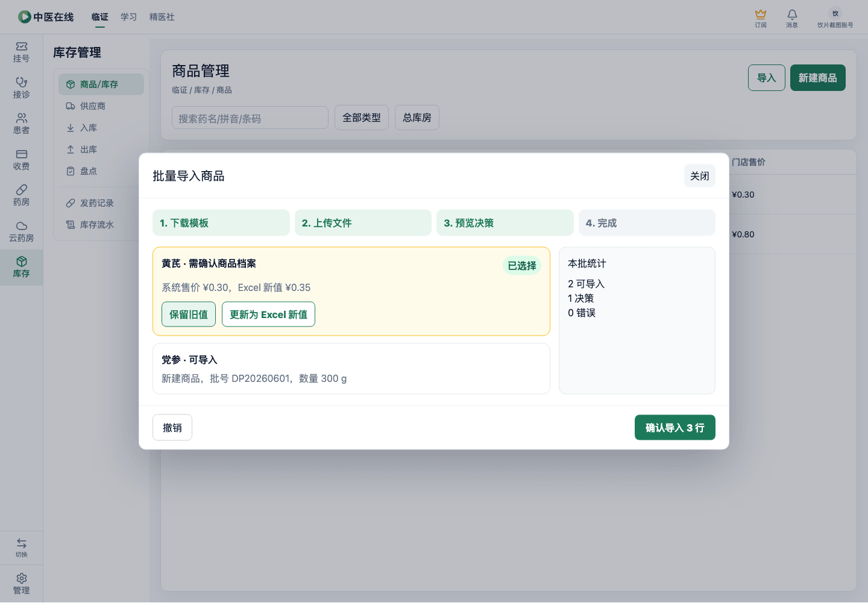Open 出库 stock-out menu item

pos(101,149)
